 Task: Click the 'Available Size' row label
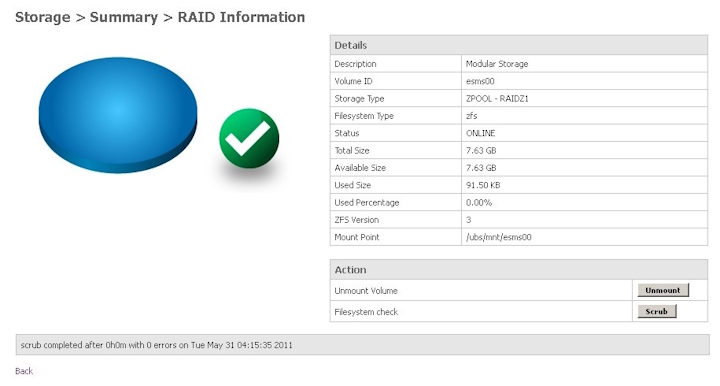pyautogui.click(x=360, y=168)
